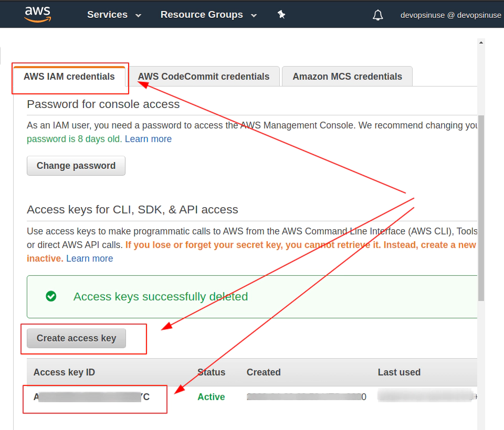Click 'Access keys for CLI, SDK, & API access' heading
Screen dimensions: 504x430
(x=132, y=209)
